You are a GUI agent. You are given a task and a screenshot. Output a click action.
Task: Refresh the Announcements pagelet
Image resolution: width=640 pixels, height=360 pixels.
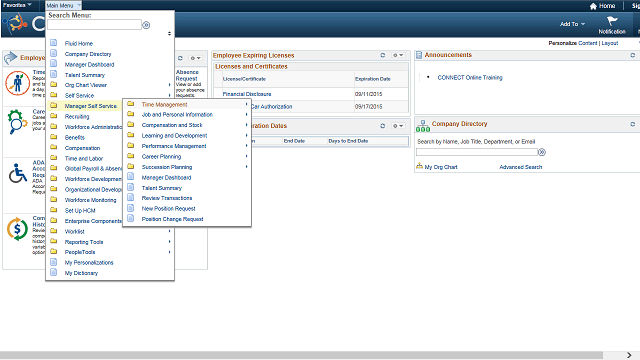[633, 55]
